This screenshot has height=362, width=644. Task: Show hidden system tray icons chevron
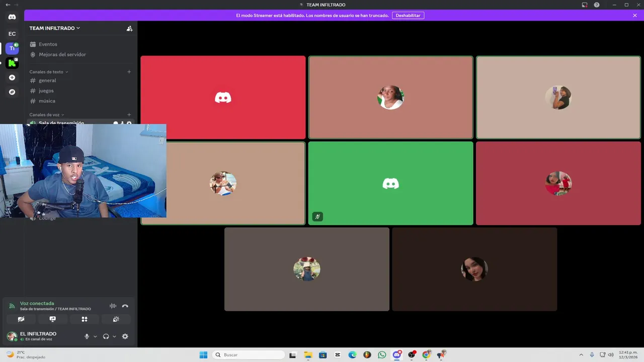pyautogui.click(x=581, y=355)
